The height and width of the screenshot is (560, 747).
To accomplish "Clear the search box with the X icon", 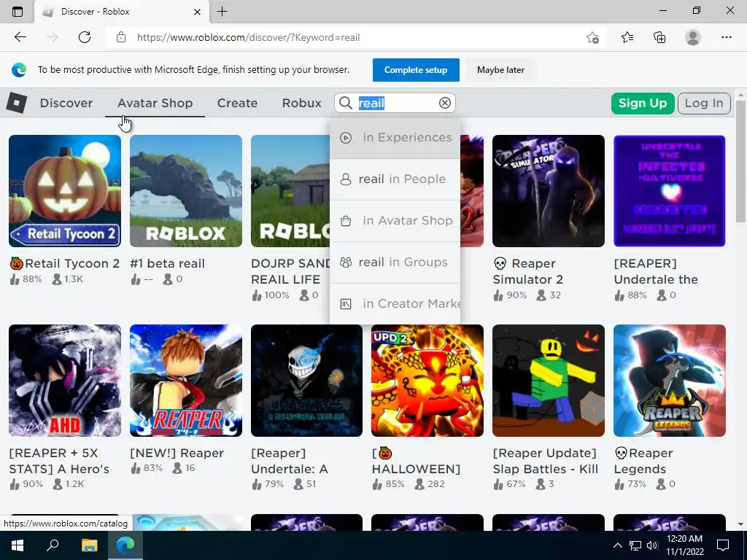I will click(444, 103).
